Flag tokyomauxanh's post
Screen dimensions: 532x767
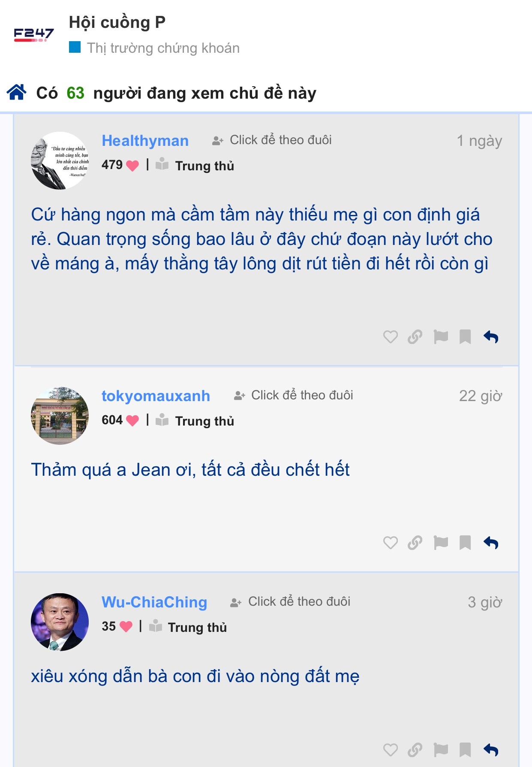click(440, 543)
